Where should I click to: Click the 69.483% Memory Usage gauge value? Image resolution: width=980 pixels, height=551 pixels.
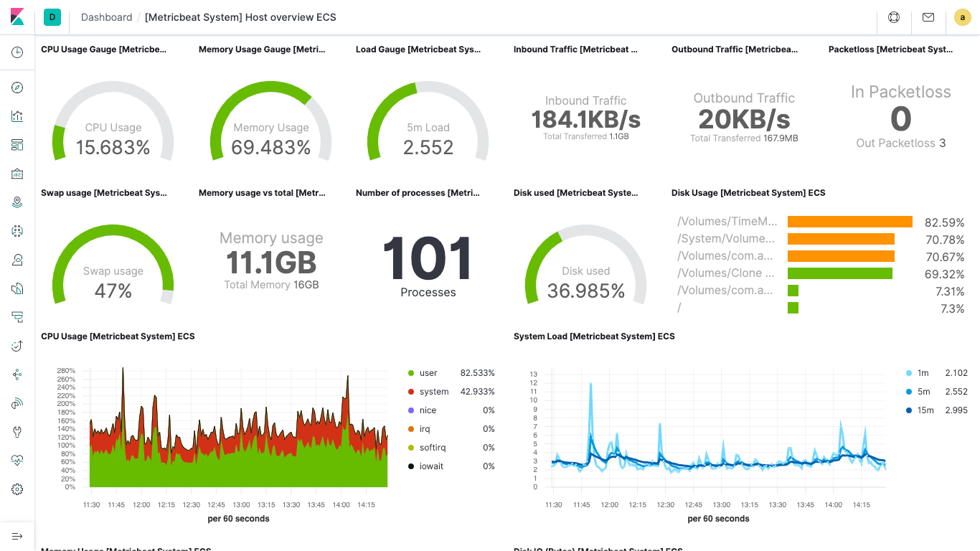coord(271,148)
